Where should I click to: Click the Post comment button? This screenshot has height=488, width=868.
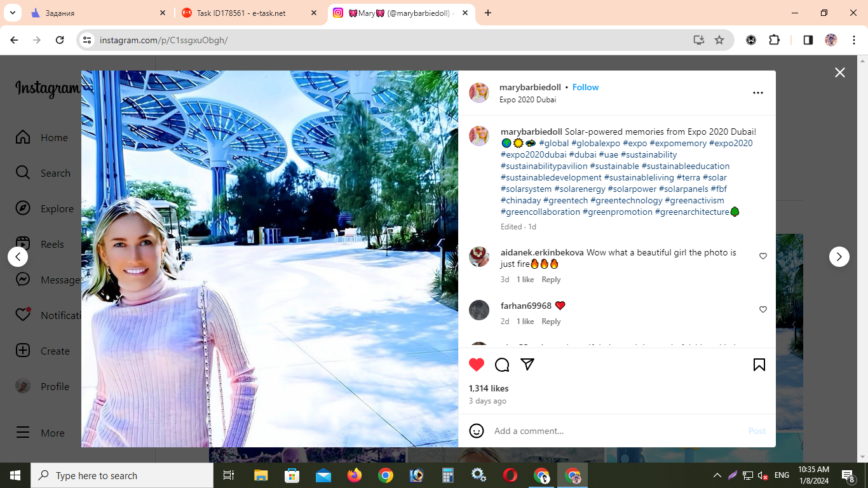(x=757, y=431)
